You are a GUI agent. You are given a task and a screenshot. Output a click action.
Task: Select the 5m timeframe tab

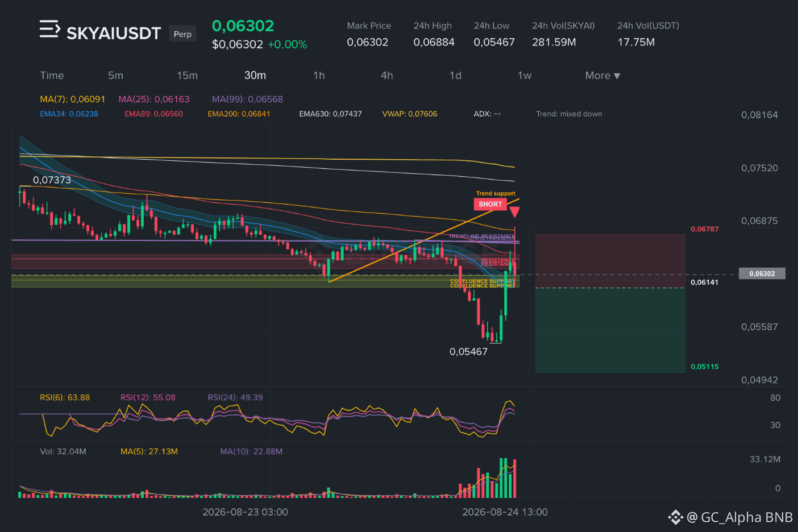[115, 76]
